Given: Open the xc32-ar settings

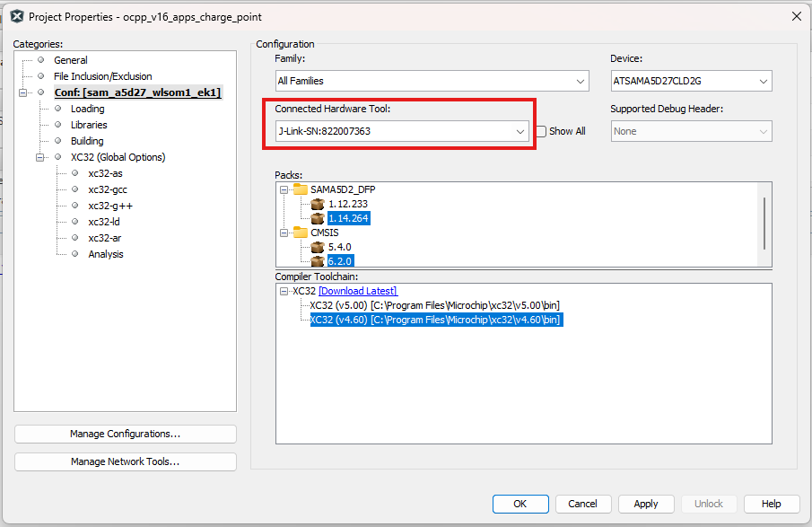Looking at the screenshot, I should pos(105,238).
